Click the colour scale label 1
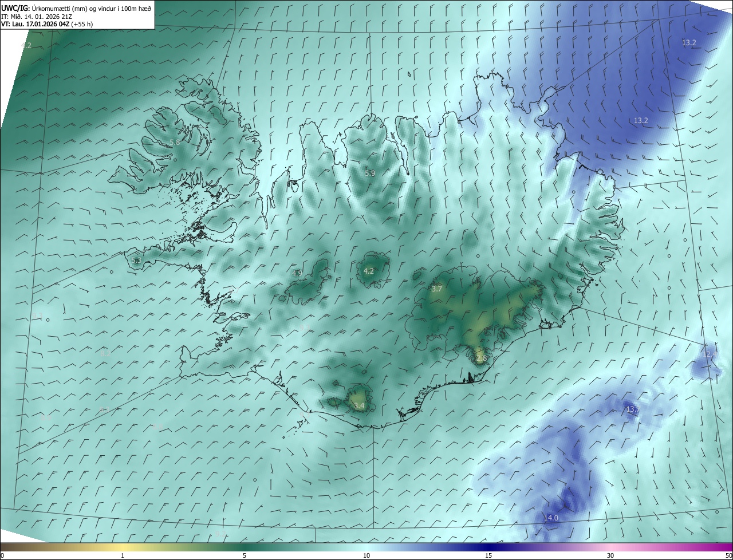The width and height of the screenshot is (733, 560). pos(123,555)
